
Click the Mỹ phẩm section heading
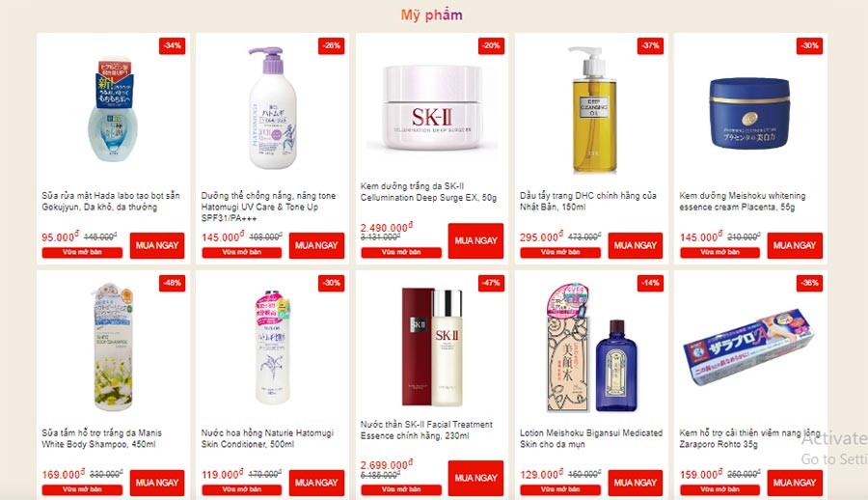(432, 15)
